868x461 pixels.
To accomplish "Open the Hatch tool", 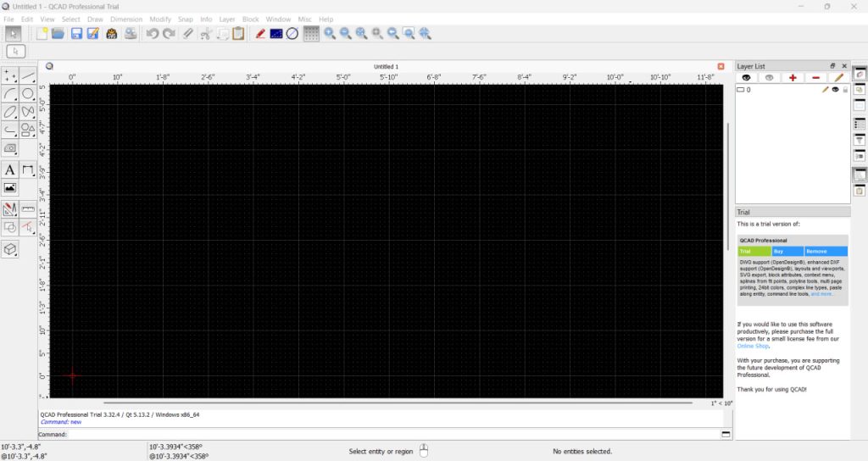I will pos(10,147).
